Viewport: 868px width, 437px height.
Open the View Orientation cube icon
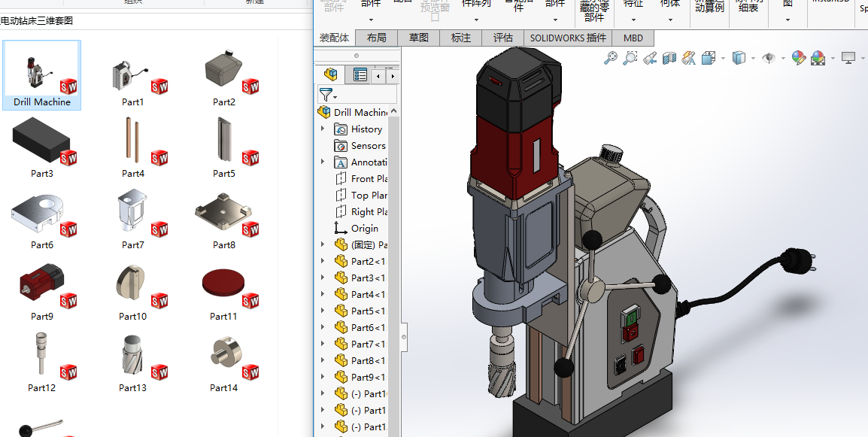(x=709, y=58)
